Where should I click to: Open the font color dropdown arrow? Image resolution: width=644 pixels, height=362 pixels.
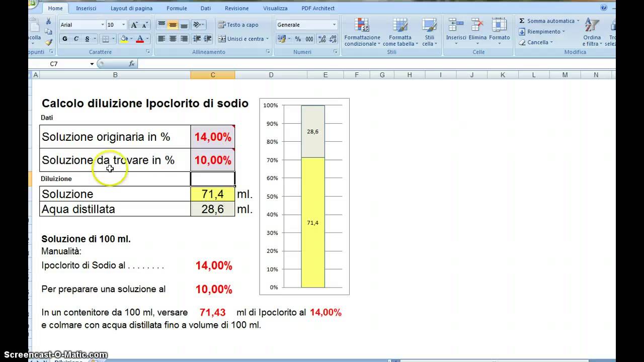pyautogui.click(x=147, y=39)
